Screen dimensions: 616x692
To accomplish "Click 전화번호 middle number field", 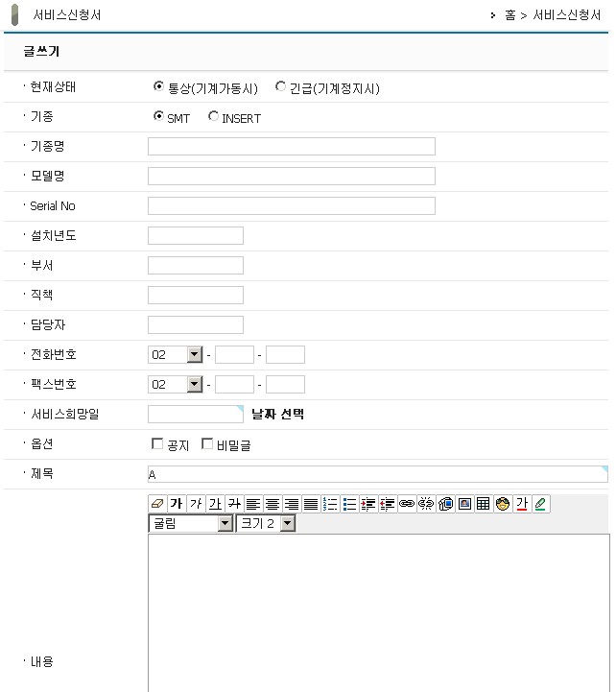I will (234, 355).
